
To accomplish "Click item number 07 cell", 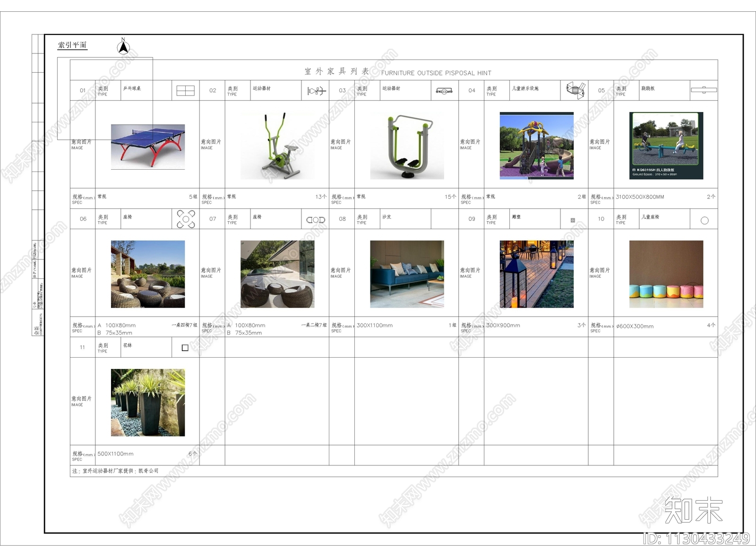I will pos(213,219).
